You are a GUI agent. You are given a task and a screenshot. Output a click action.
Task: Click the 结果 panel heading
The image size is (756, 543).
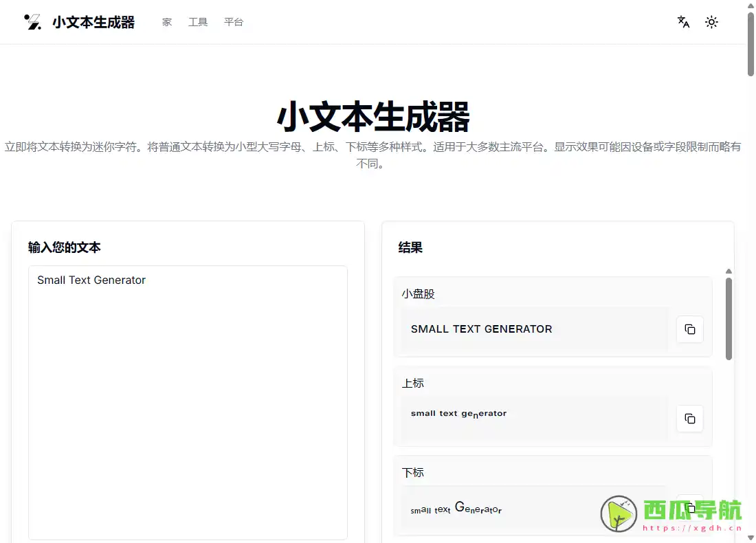410,248
